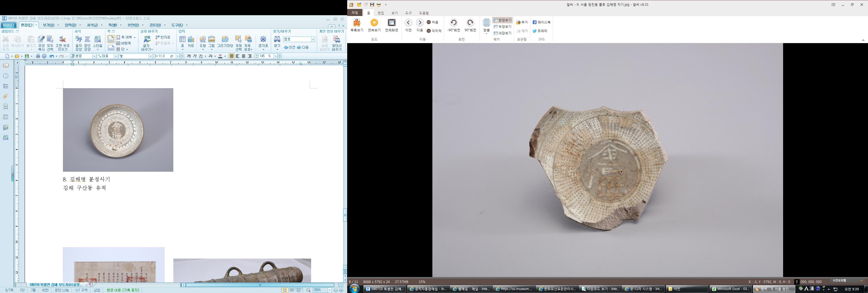Jump to 처음 image in ALSee
Viewport: 868px width, 293px height.
pyautogui.click(x=433, y=22)
